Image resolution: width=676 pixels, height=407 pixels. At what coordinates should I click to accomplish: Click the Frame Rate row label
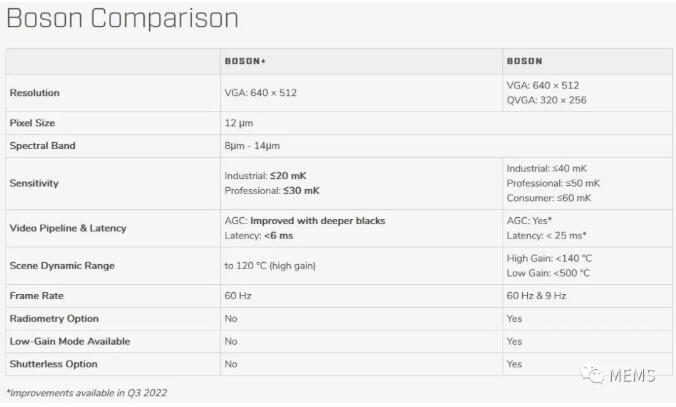coord(37,296)
